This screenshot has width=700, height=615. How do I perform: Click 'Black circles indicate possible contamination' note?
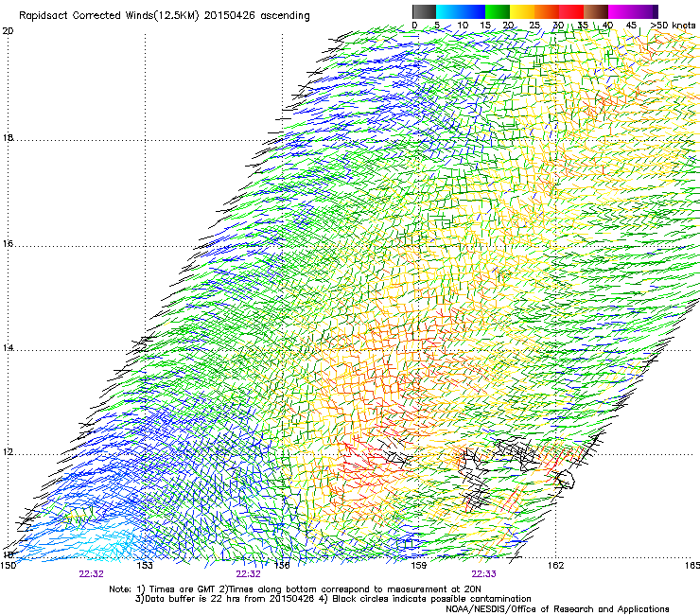tap(432, 599)
